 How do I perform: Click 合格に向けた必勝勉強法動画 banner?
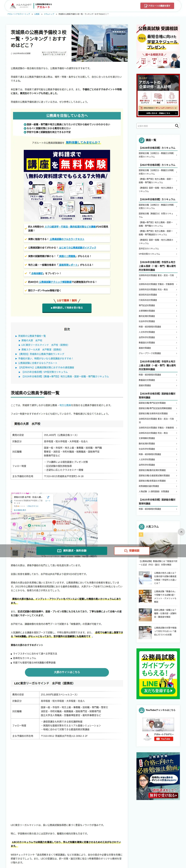tap(158, 776)
